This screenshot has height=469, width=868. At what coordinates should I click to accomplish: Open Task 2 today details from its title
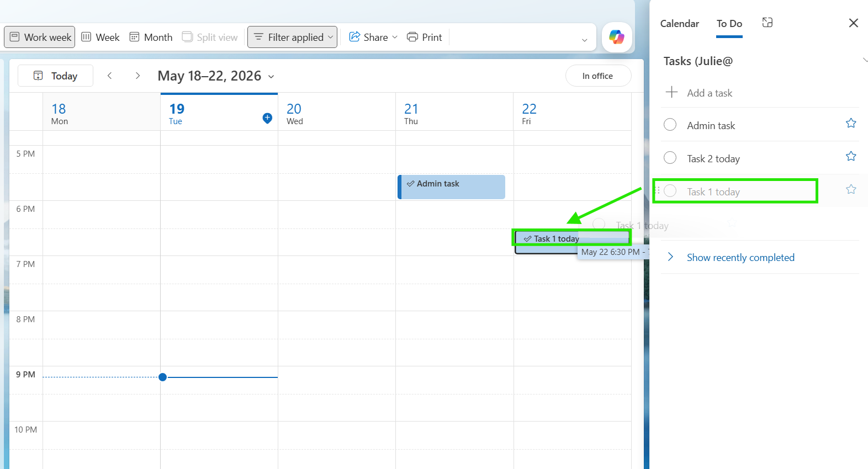713,158
